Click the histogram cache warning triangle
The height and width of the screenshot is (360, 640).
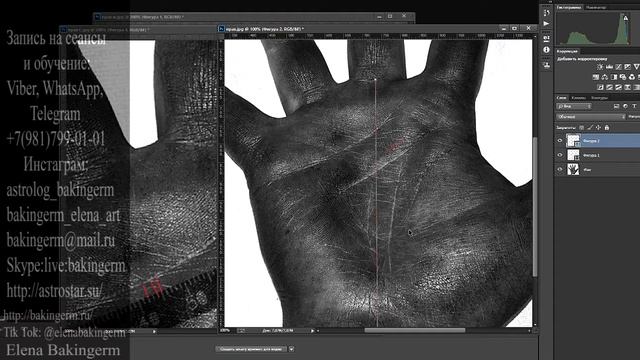pyautogui.click(x=625, y=18)
